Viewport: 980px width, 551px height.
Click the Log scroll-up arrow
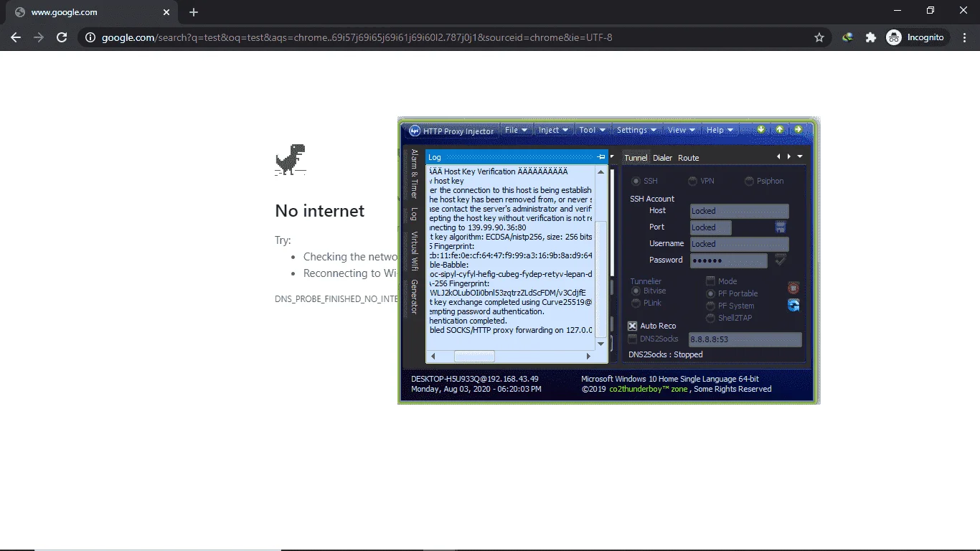(602, 172)
